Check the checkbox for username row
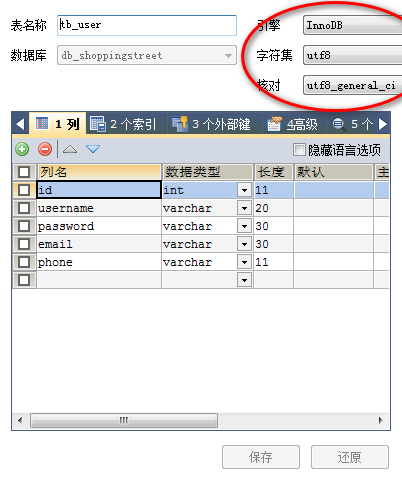This screenshot has width=402, height=481. (24, 208)
